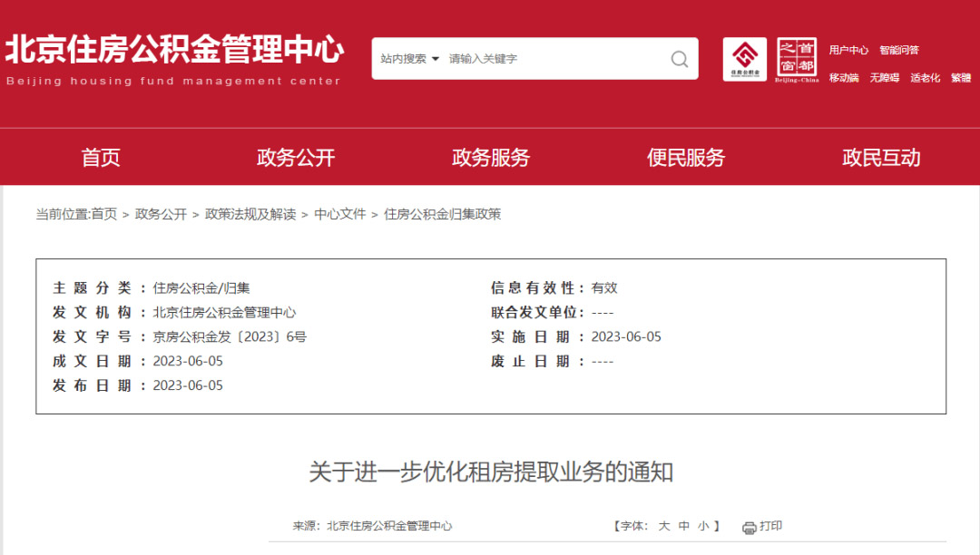Click 政策法规及解读 breadcrumb link
980x555 pixels.
[x=250, y=214]
